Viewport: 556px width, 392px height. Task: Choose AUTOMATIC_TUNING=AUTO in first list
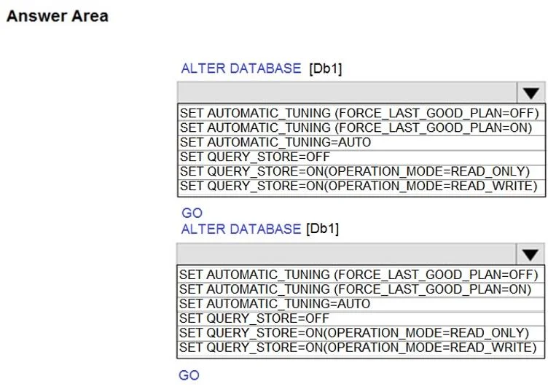tap(361, 143)
